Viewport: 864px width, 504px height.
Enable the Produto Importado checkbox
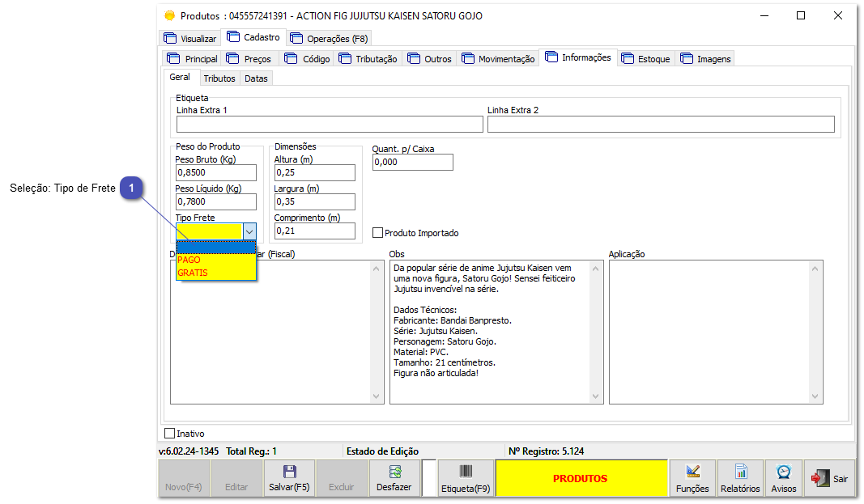(377, 232)
